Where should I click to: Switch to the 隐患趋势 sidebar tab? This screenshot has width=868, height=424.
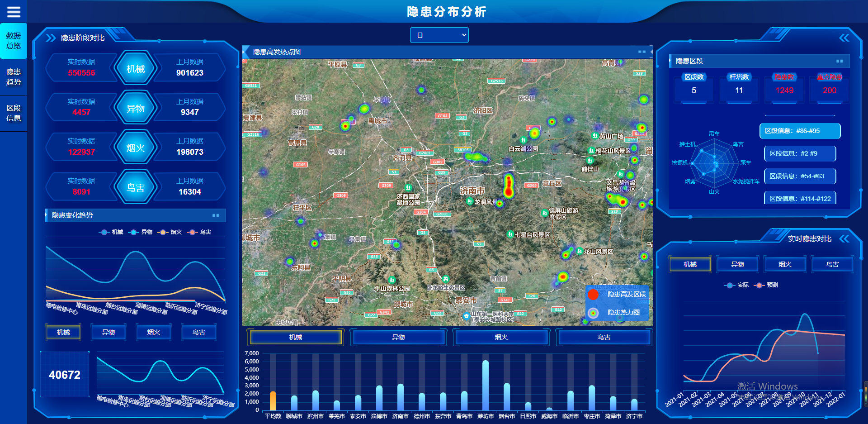click(14, 77)
